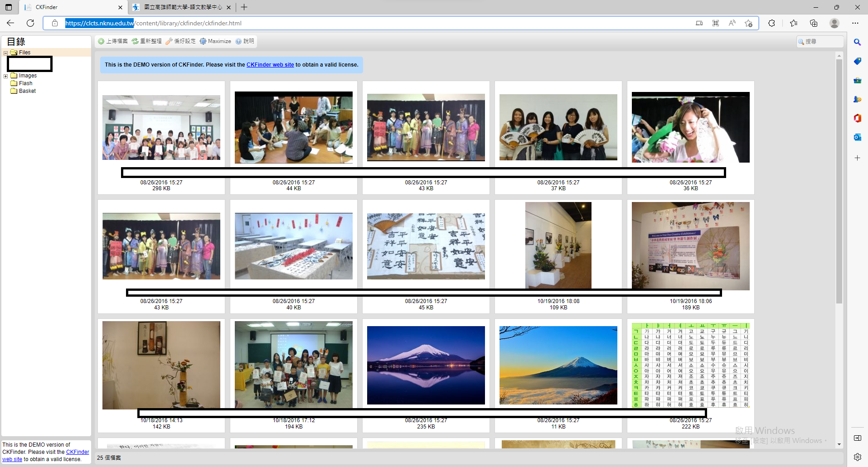
Task: Select the 298 KB group photo thumbnail
Action: coord(161,127)
